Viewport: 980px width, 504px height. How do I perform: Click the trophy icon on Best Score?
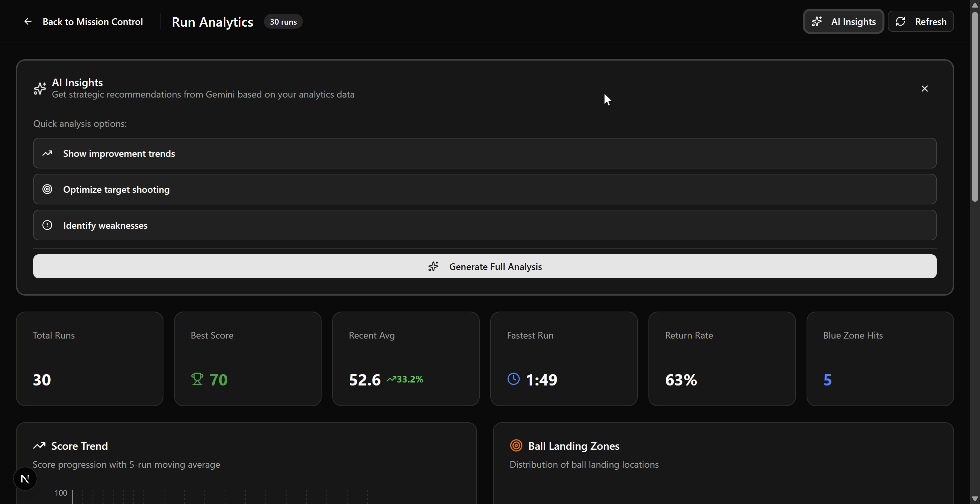coord(197,379)
